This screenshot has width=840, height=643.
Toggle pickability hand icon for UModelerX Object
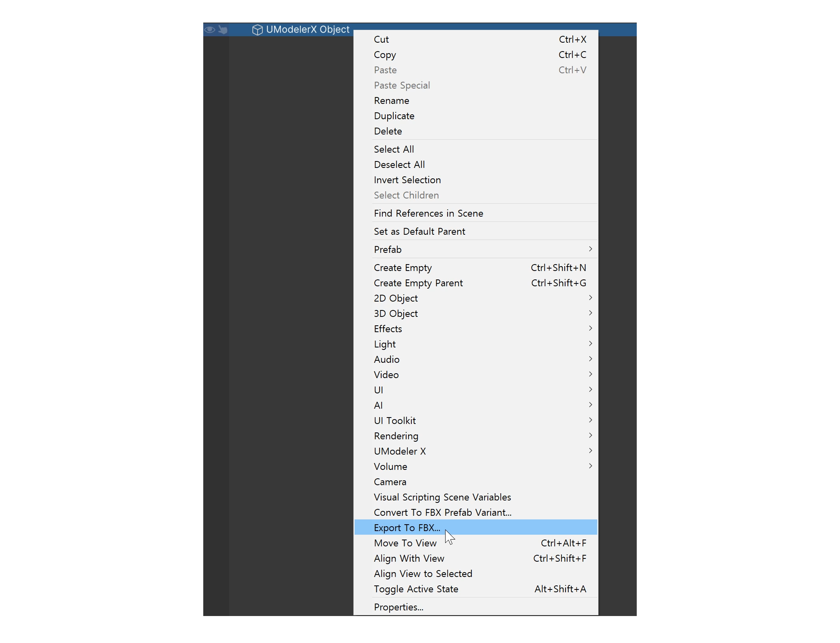click(x=223, y=29)
